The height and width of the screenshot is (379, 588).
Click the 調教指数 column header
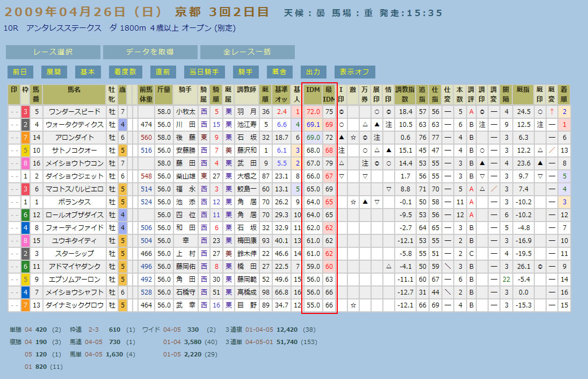point(405,94)
